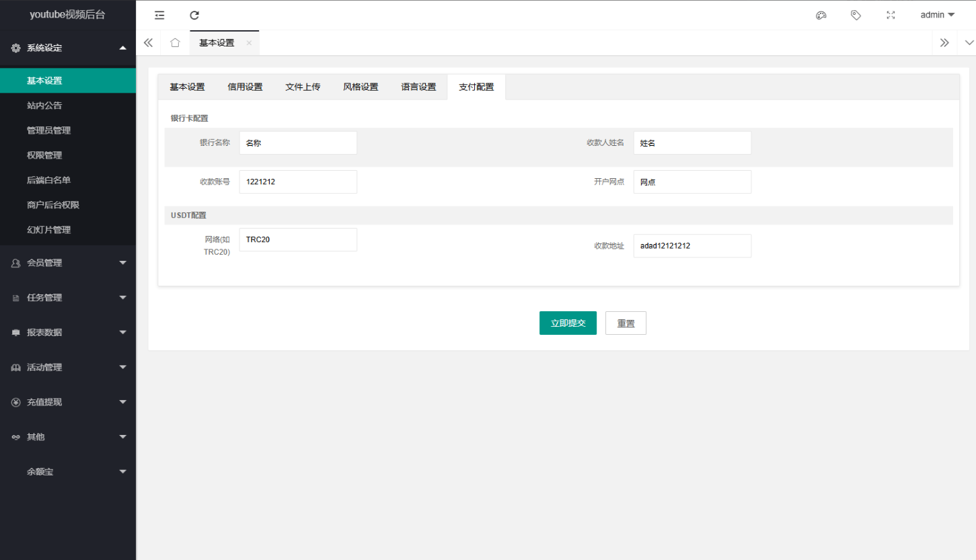Screen dimensions: 976x560
Task: Collapse the sidebar with the menu fold icon
Action: [x=159, y=15]
